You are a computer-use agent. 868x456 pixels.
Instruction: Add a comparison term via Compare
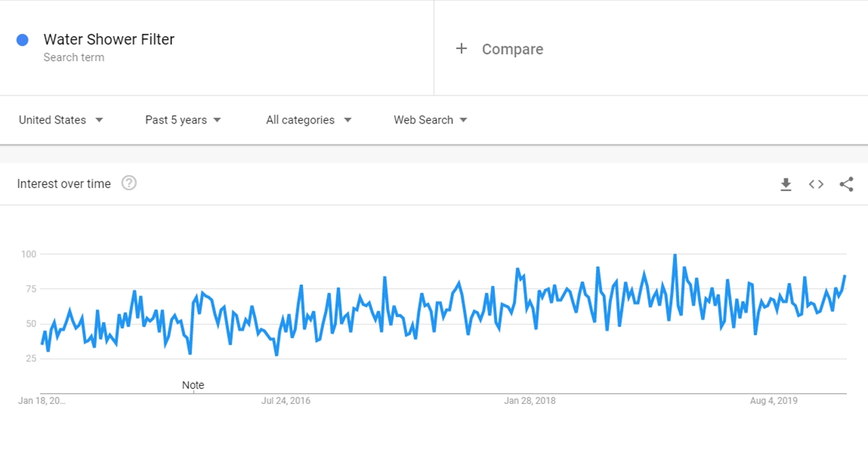pyautogui.click(x=512, y=49)
